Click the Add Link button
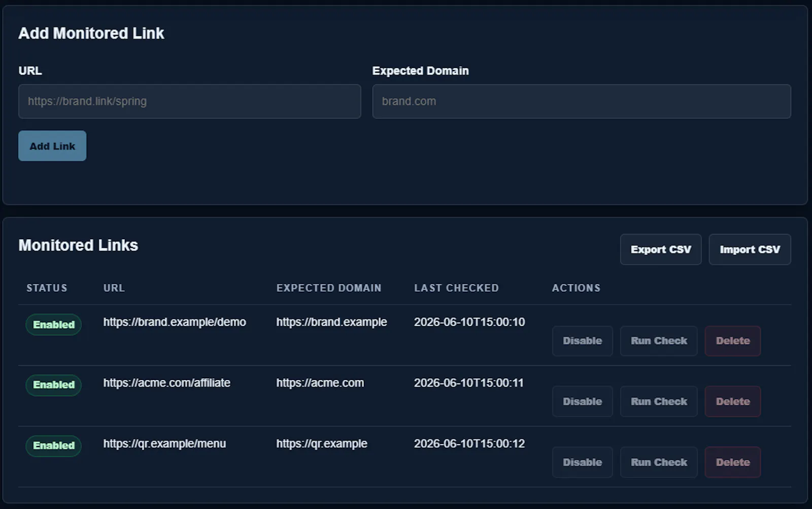Image resolution: width=812 pixels, height=509 pixels. click(52, 146)
